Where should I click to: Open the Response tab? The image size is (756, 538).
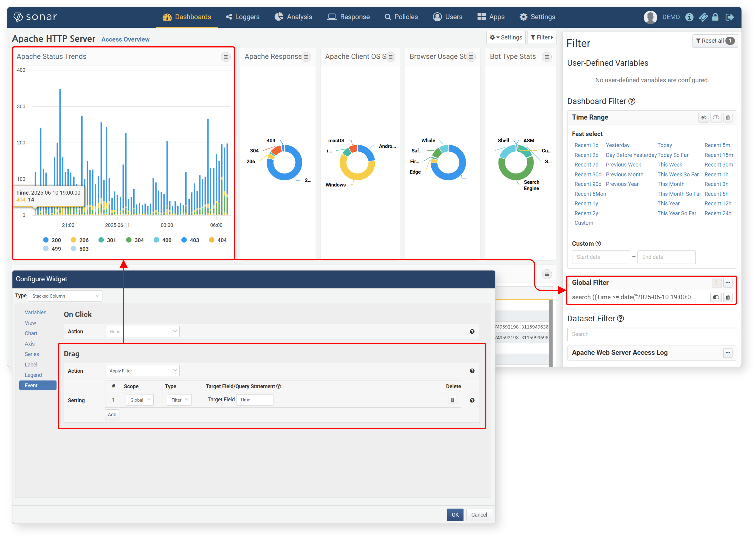click(348, 17)
